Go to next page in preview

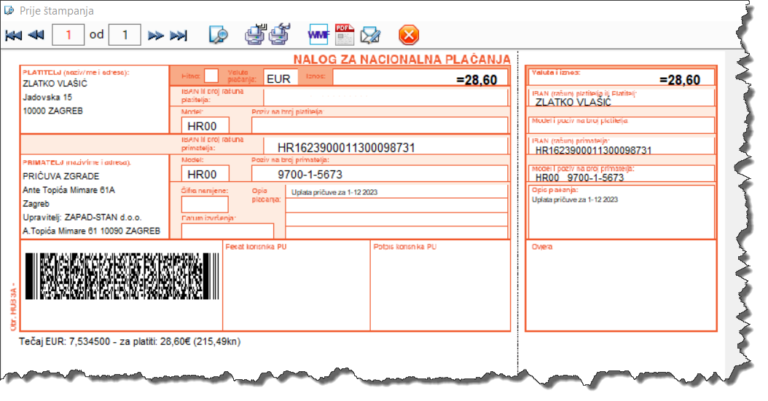[x=156, y=36]
